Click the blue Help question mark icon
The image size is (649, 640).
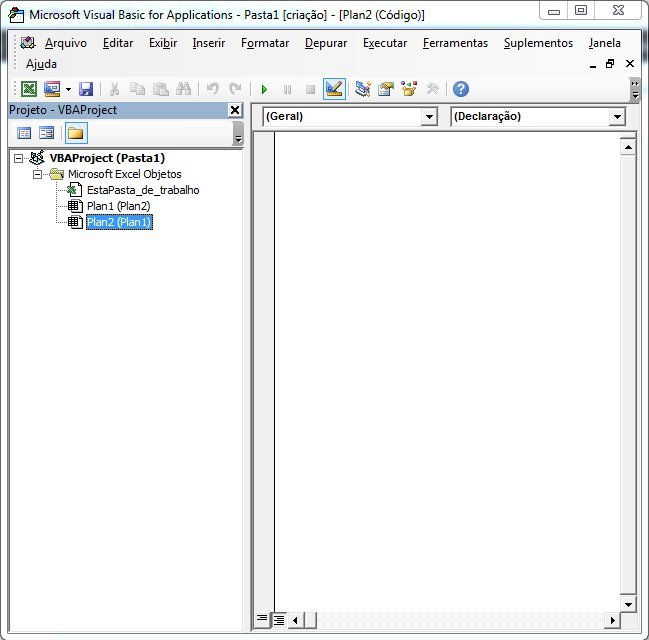point(461,89)
